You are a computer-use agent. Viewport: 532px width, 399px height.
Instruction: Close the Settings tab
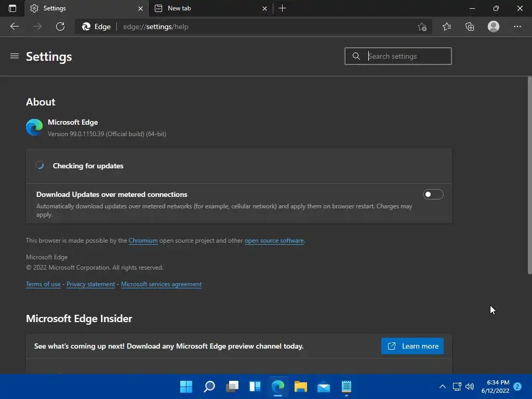pyautogui.click(x=140, y=8)
